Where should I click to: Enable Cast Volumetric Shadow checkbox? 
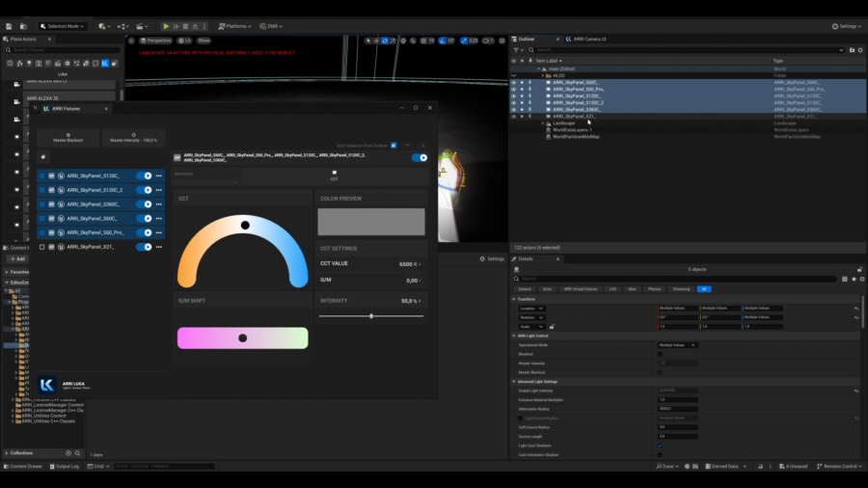point(660,455)
